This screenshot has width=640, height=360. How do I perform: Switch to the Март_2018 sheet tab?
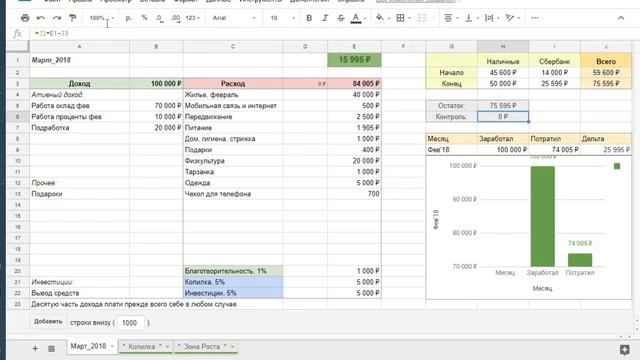pyautogui.click(x=88, y=346)
